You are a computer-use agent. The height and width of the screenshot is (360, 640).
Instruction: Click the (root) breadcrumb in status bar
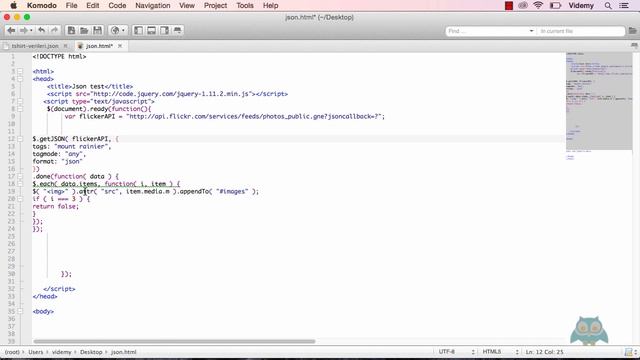tap(12, 352)
